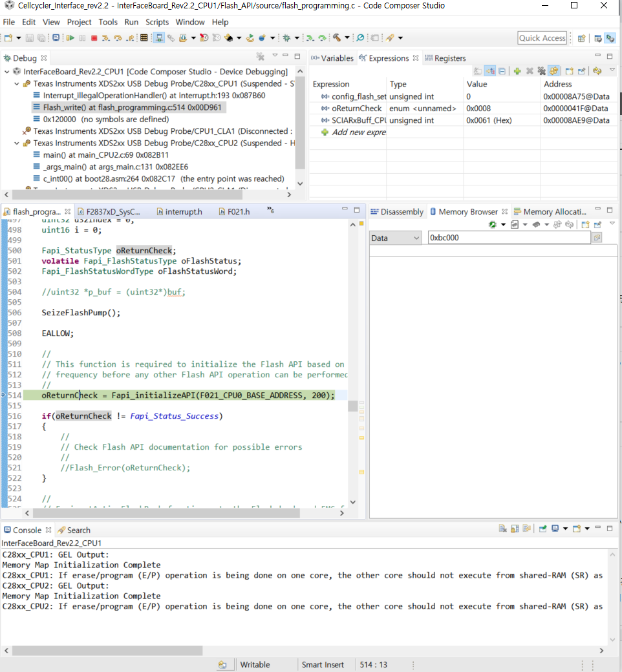The height and width of the screenshot is (672, 622).
Task: Switch to the Registers tab
Action: coord(445,58)
